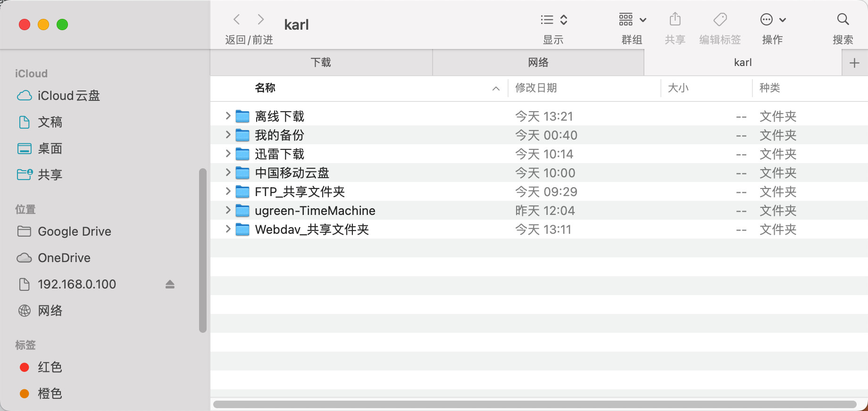Click the 昨天 12:04 modified date

[x=545, y=211]
